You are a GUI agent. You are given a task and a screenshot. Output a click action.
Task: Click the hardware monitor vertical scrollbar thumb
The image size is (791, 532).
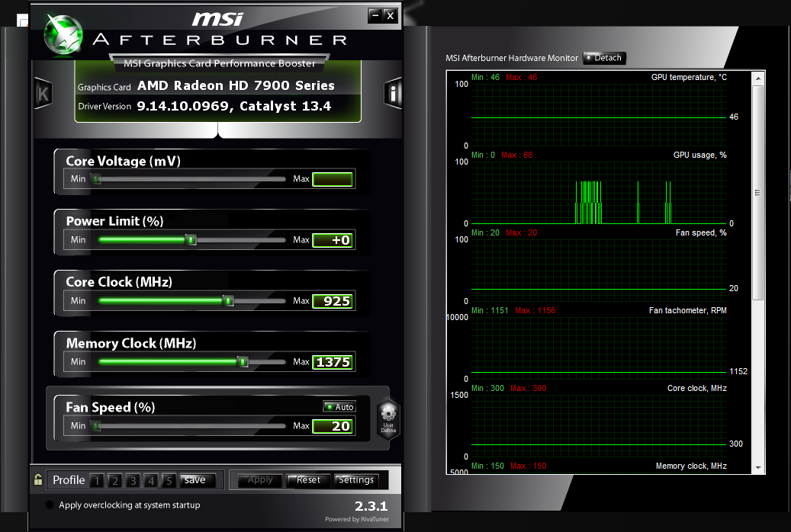757,193
